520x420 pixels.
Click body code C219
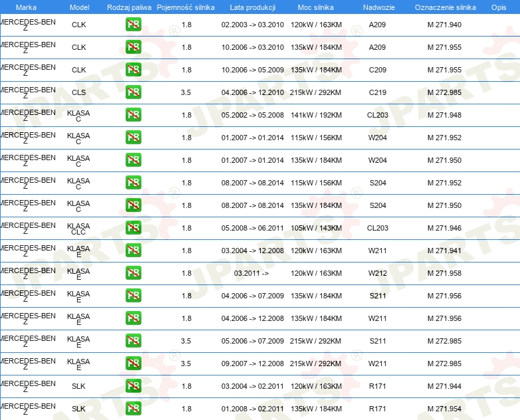click(378, 92)
